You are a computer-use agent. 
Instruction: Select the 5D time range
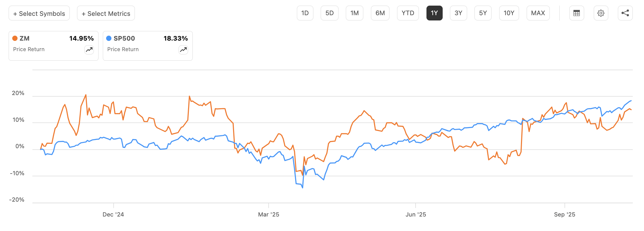pos(329,13)
